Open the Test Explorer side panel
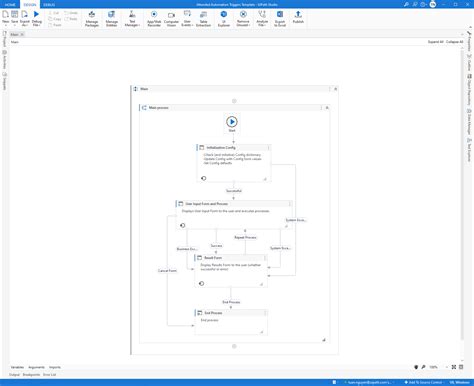Image resolution: width=474 pixels, height=386 pixels. (x=469, y=150)
